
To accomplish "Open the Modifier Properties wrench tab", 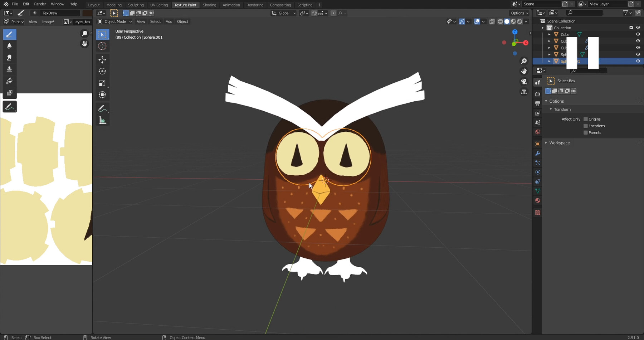I will pyautogui.click(x=538, y=153).
